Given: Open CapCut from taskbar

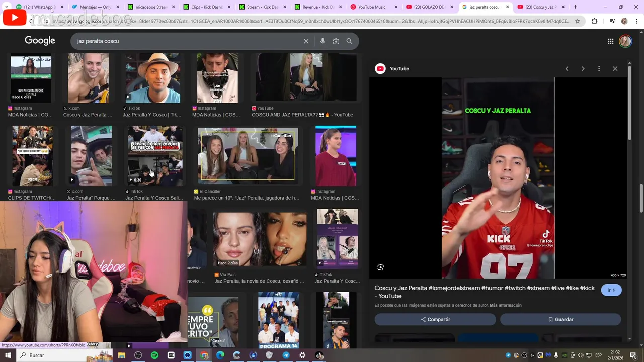Looking at the screenshot, I should [171, 355].
